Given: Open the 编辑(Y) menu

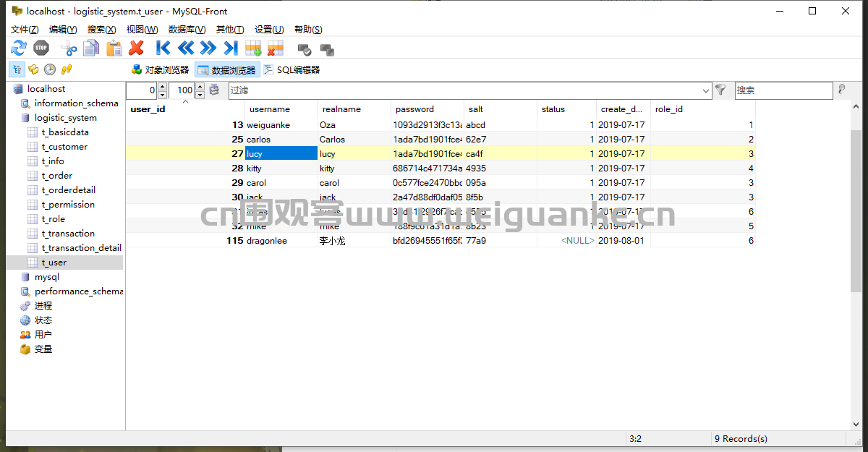Looking at the screenshot, I should 63,30.
